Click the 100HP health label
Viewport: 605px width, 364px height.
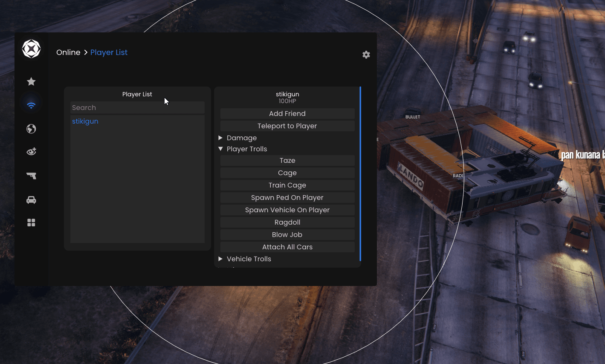coord(287,101)
